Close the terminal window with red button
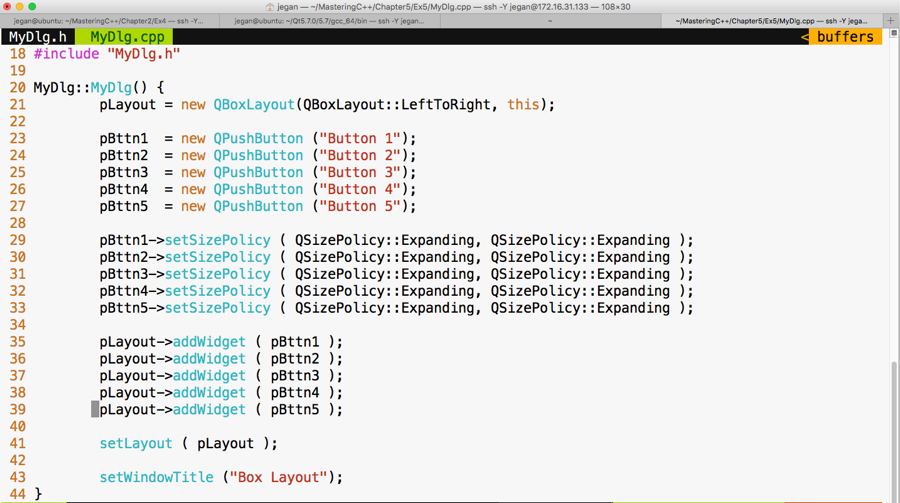Image resolution: width=900 pixels, height=503 pixels. click(7, 6)
